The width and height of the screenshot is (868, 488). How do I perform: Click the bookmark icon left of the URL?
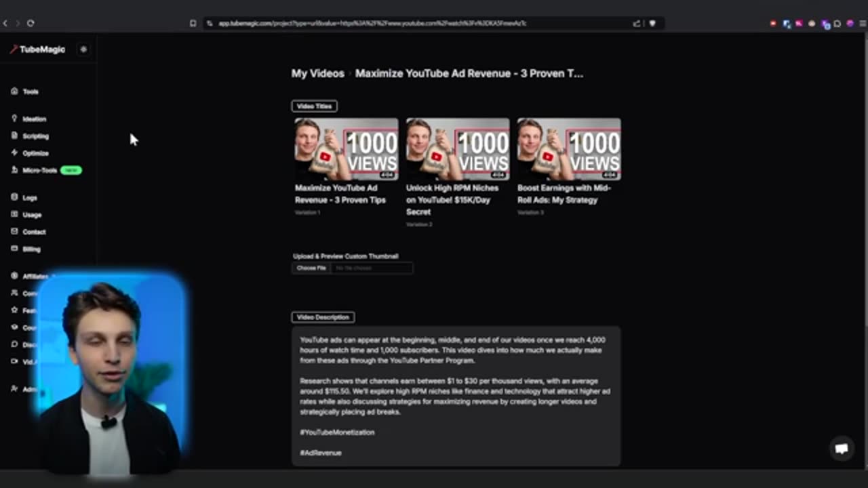[193, 23]
